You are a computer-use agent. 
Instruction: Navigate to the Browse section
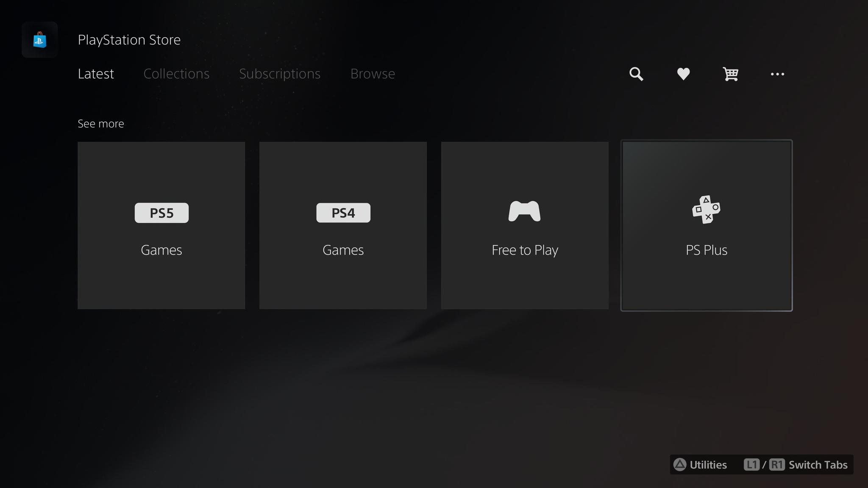[373, 73]
